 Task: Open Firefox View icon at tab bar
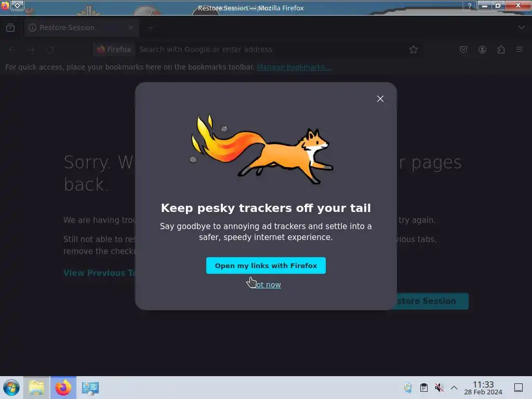tap(10, 28)
